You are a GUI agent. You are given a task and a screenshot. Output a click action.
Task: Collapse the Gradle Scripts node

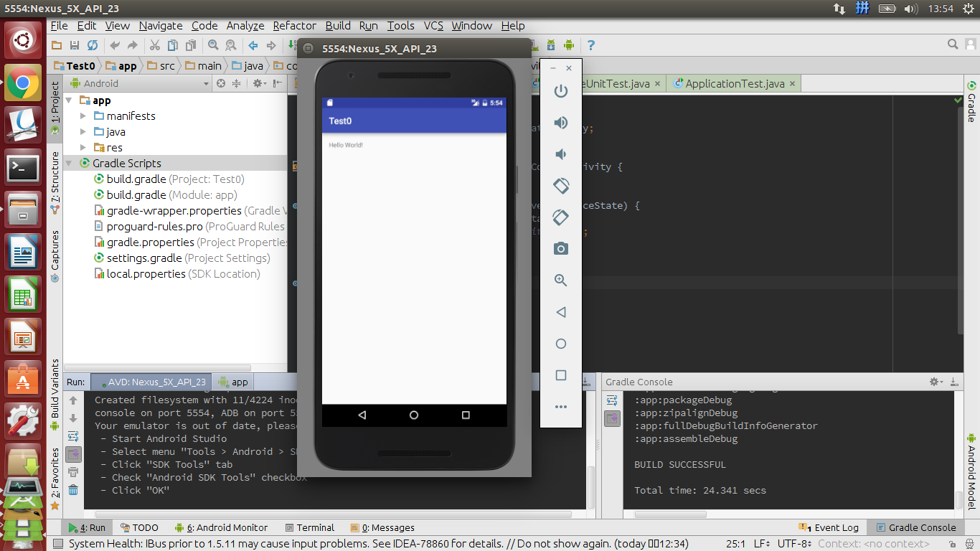coord(69,164)
